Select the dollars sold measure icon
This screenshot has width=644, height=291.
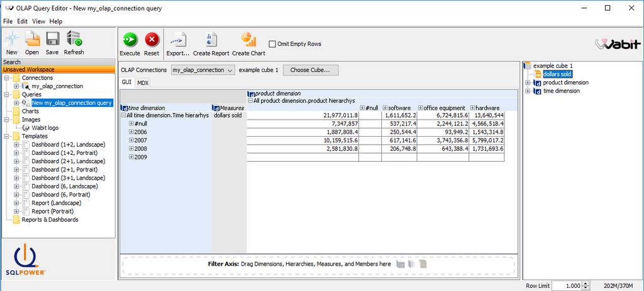(x=539, y=74)
